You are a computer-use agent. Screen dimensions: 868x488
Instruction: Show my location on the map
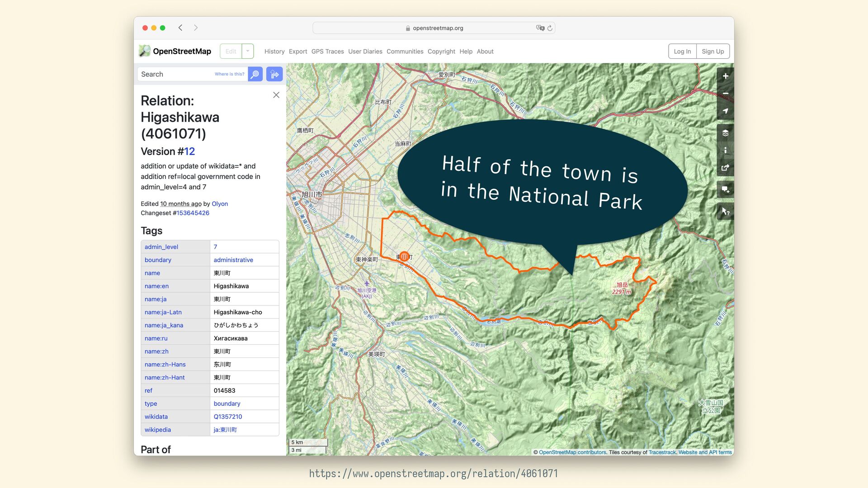coord(725,111)
